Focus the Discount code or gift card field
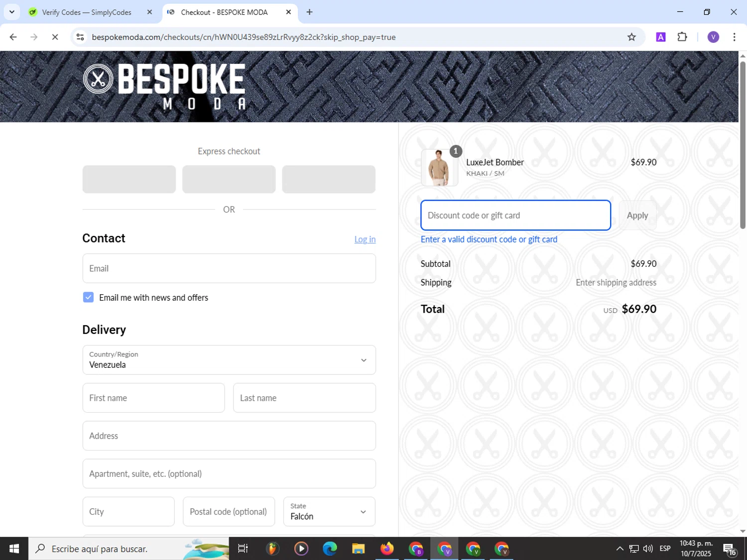 pyautogui.click(x=515, y=216)
